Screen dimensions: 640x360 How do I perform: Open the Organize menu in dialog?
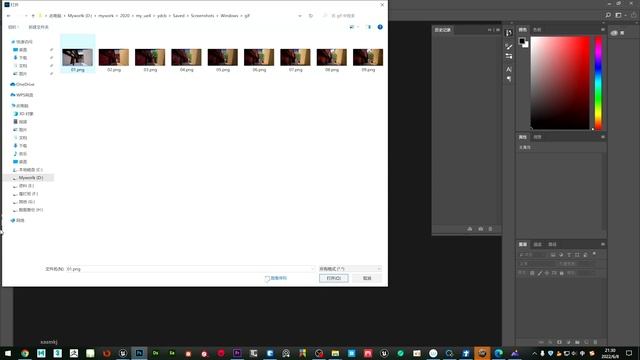coord(13,27)
